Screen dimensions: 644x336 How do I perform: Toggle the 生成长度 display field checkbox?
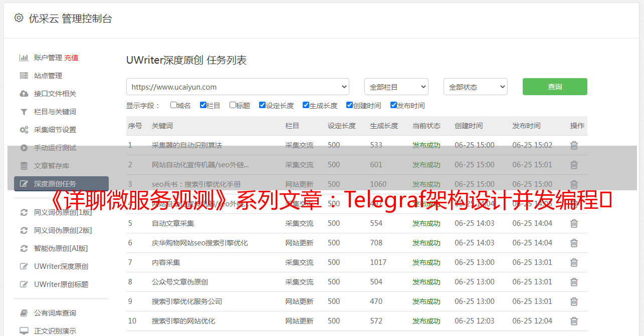click(x=306, y=105)
